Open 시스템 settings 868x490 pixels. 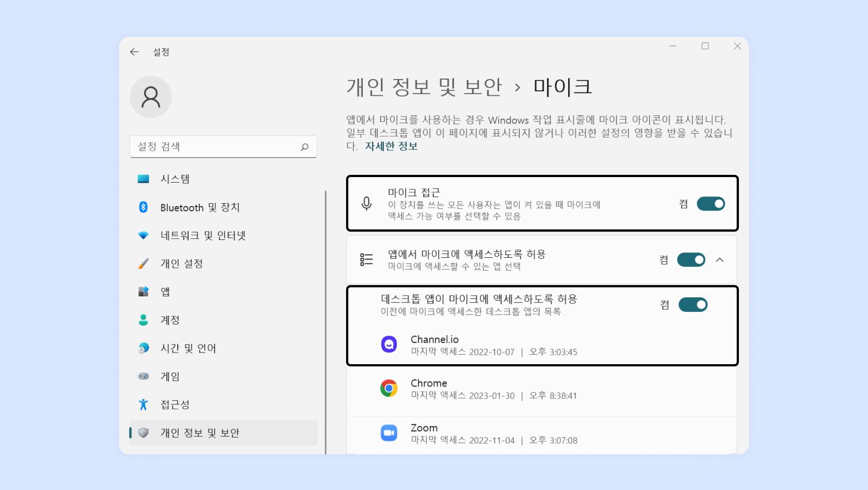224,179
